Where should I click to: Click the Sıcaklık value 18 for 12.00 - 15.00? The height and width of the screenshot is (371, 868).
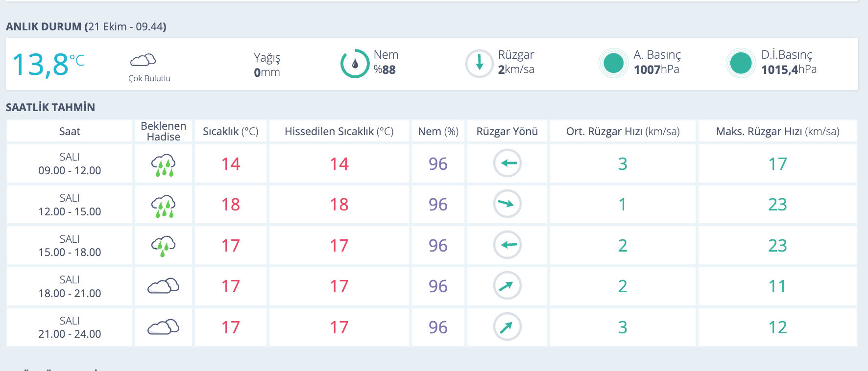click(x=231, y=205)
